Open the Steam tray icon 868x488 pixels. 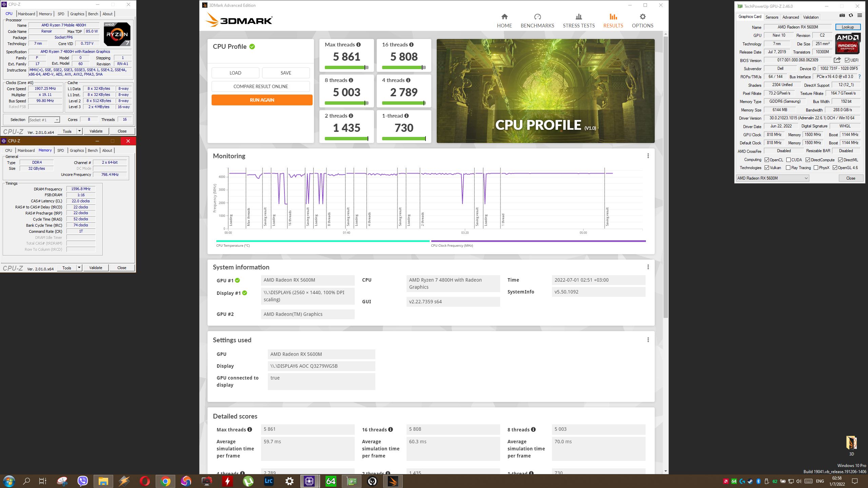[750, 481]
